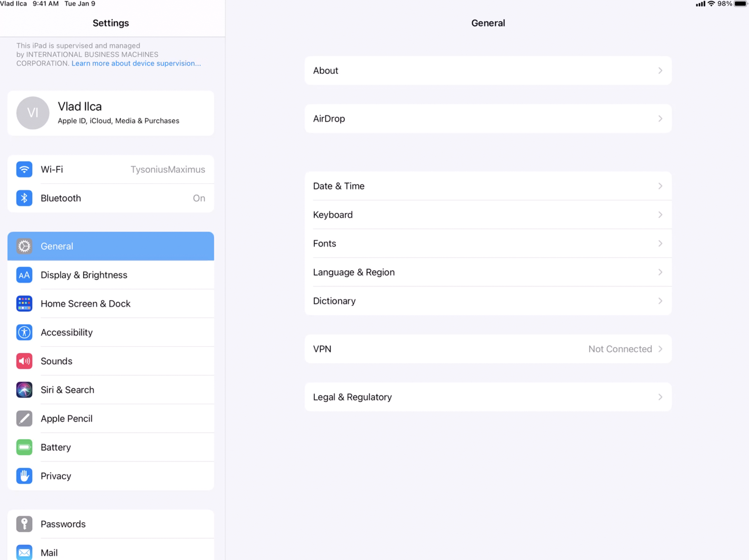Tap the red Sounds speaker icon
749x560 pixels.
[x=24, y=361]
